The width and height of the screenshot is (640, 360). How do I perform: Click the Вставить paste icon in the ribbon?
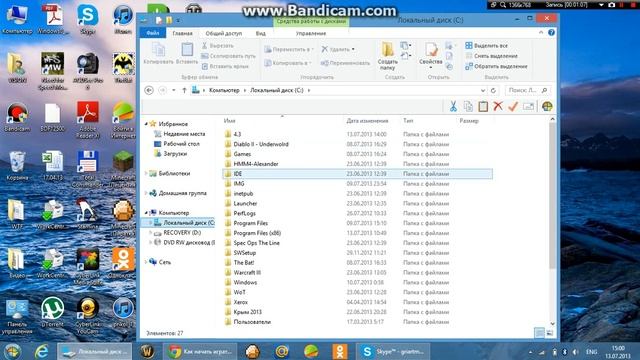187,50
